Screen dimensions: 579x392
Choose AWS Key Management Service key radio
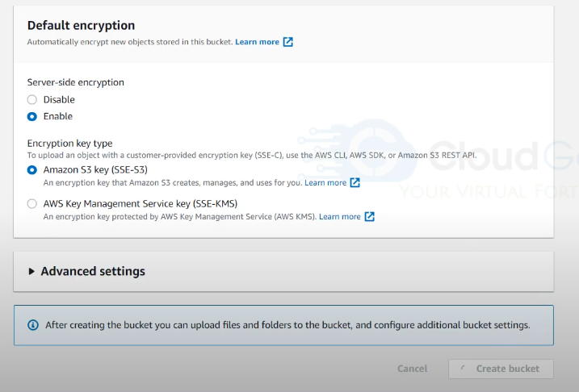32,204
